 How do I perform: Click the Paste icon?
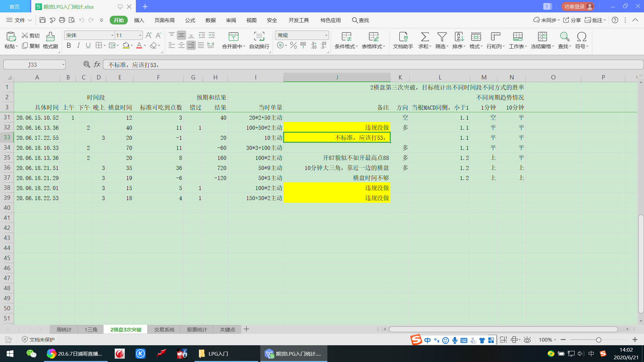(11, 36)
